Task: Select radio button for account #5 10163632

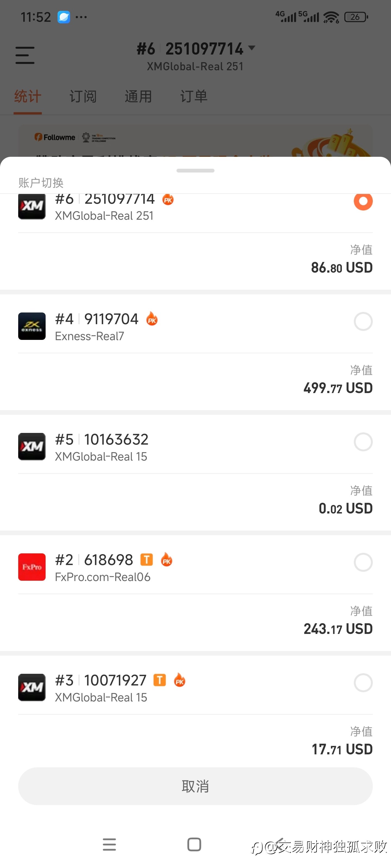Action: pos(363,442)
